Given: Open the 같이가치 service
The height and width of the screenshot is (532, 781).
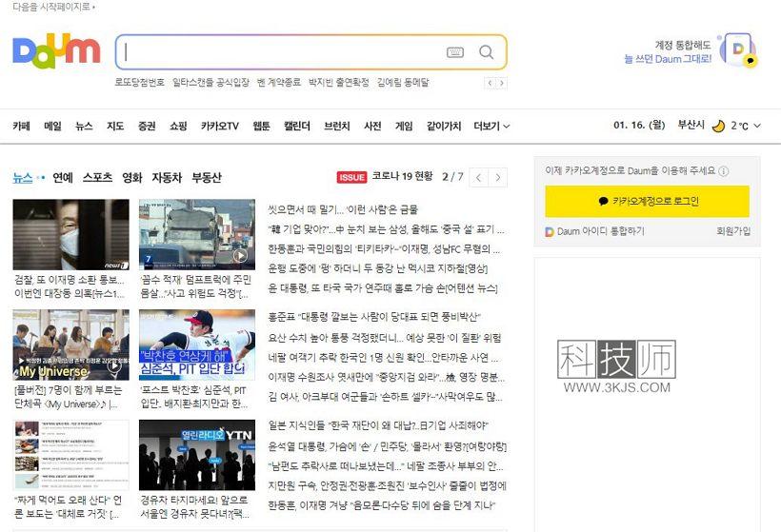Looking at the screenshot, I should [444, 126].
